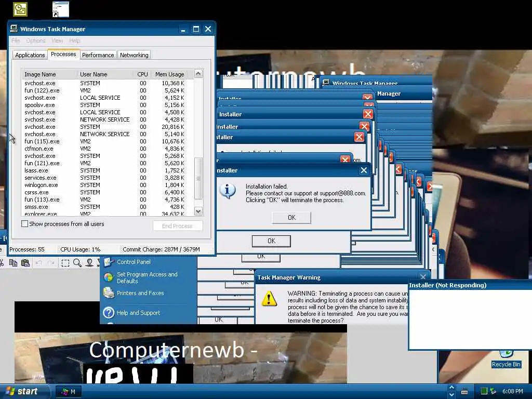This screenshot has width=532, height=399.
Task: Click the process list scroll-up arrow
Action: 198,74
